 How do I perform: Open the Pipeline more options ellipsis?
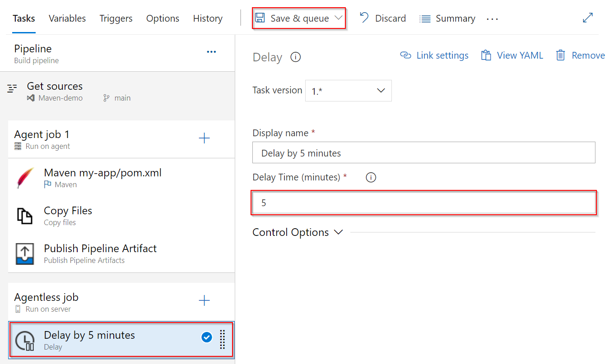tap(211, 52)
